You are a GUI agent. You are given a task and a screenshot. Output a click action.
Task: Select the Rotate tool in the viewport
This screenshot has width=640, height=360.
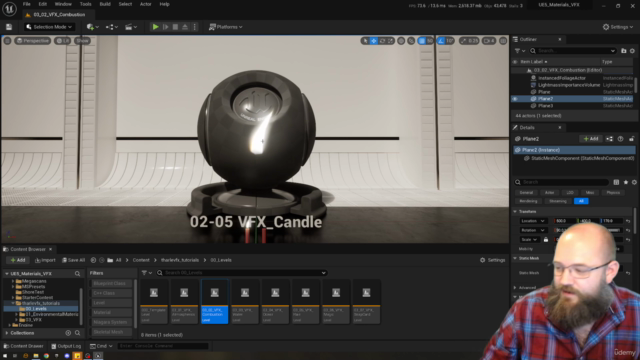pos(382,41)
